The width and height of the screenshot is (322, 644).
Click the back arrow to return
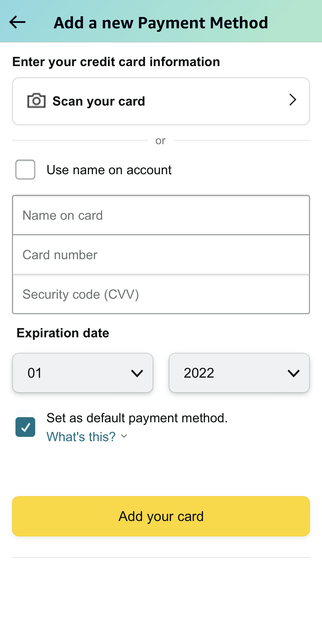click(17, 22)
